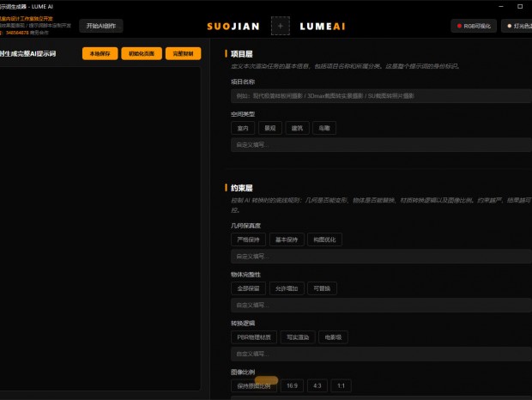532x400 pixels.
Task: Click the 转换逻辑 label
Action: pos(243,323)
